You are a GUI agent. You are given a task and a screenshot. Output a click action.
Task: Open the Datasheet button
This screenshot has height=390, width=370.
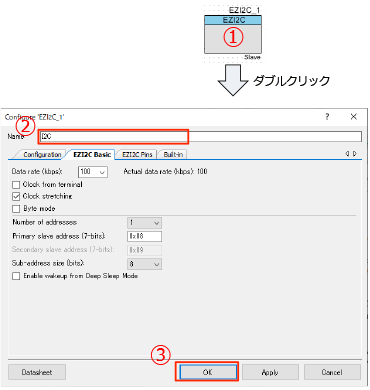pyautogui.click(x=37, y=372)
